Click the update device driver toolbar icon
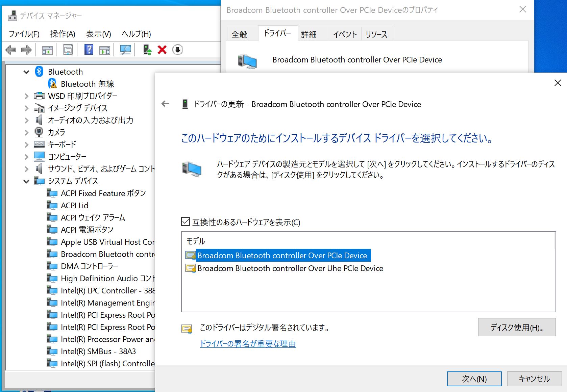Image resolution: width=567 pixels, height=392 pixels. (x=147, y=50)
